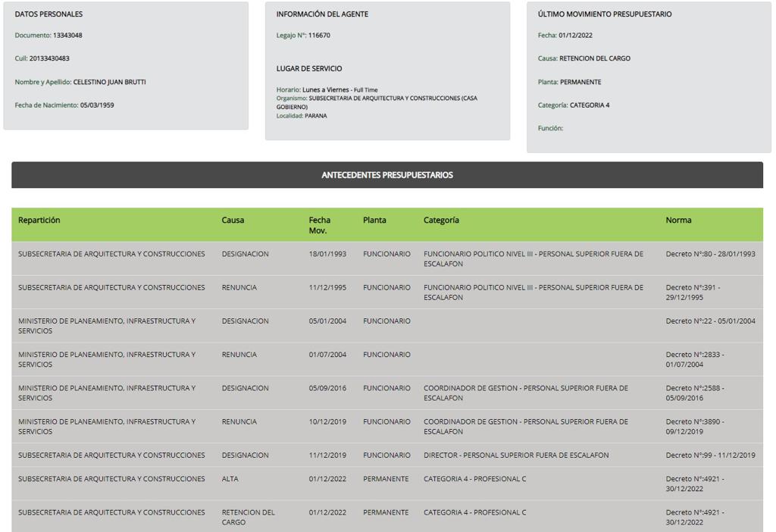The height and width of the screenshot is (532, 776).
Task: Click the Cuil value 20133430483
Action: [49, 58]
